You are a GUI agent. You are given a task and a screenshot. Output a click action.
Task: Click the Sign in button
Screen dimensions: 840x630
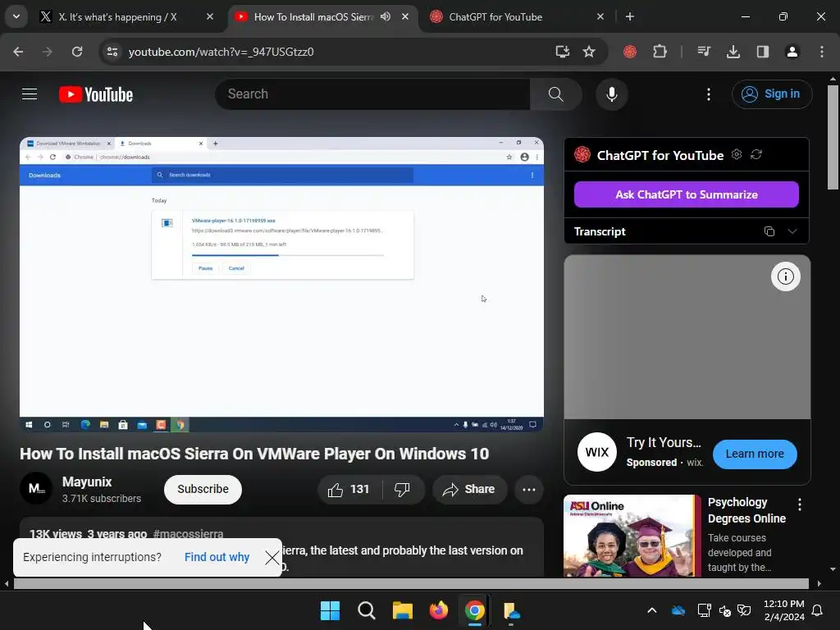(x=772, y=94)
